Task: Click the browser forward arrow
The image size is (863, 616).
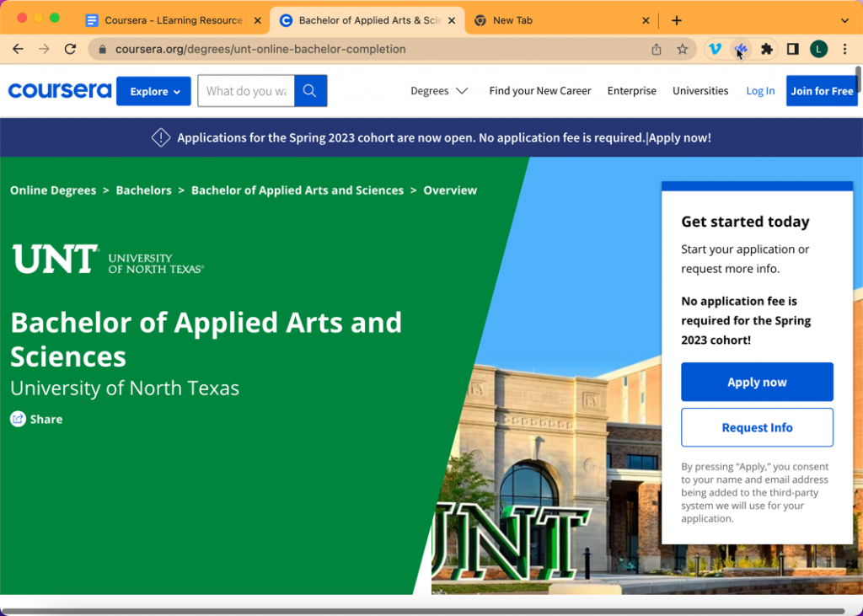Action: pos(44,49)
